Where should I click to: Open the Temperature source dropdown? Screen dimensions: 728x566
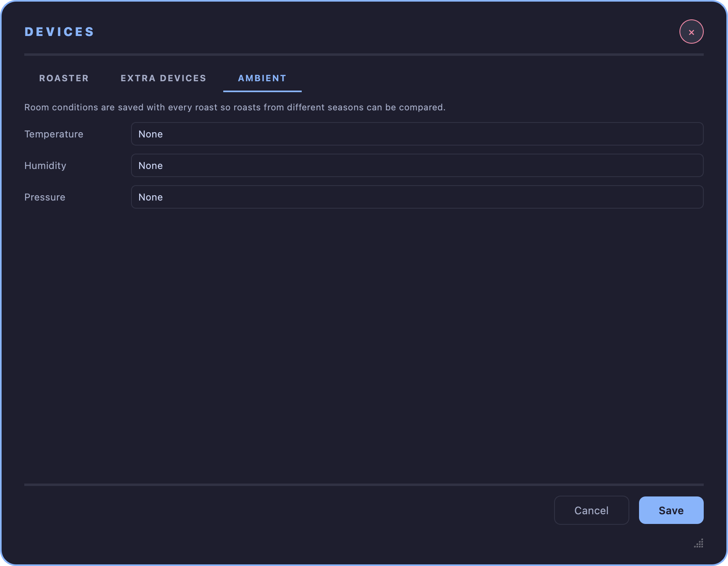[417, 134]
